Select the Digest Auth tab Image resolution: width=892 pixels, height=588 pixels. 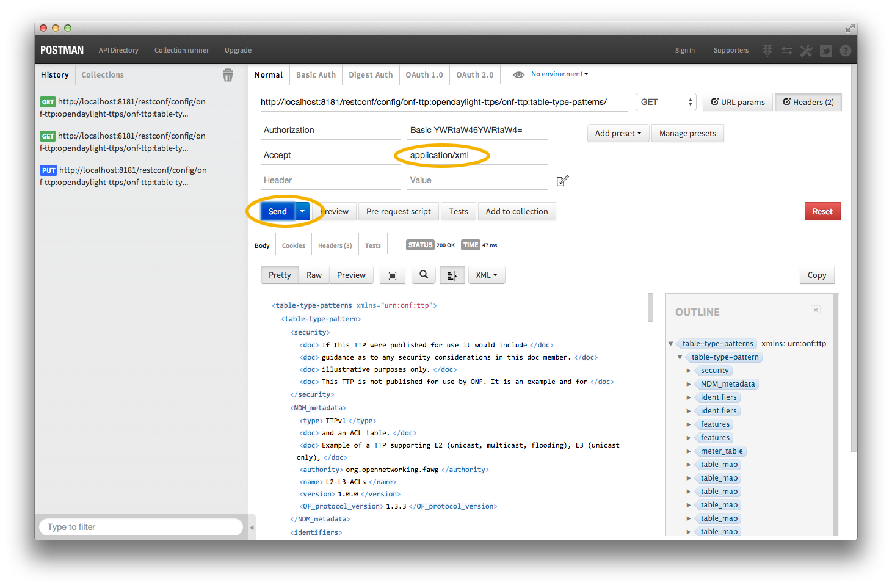371,74
